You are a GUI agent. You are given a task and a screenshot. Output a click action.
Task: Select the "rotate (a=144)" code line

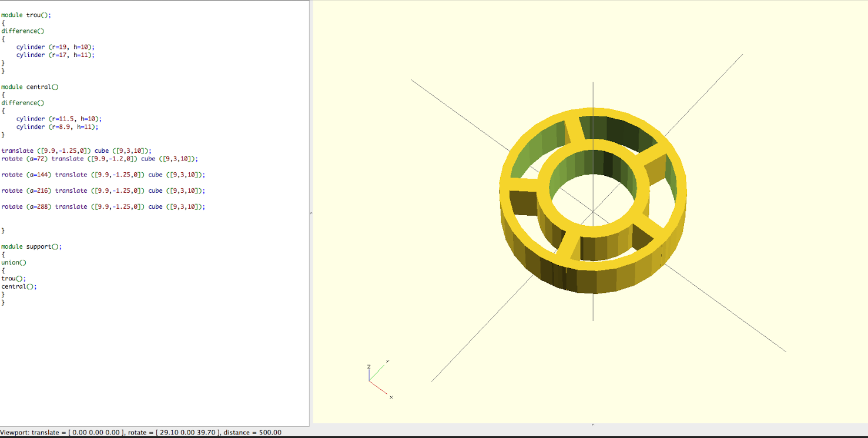(x=103, y=175)
